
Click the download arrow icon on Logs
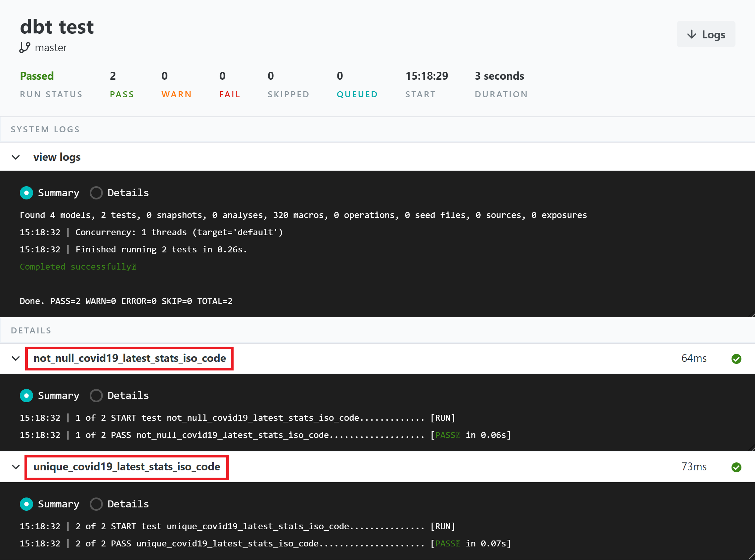click(691, 34)
